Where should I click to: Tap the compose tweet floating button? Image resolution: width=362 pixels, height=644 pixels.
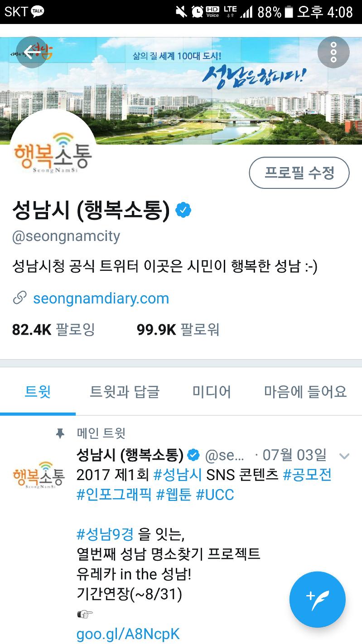317,599
